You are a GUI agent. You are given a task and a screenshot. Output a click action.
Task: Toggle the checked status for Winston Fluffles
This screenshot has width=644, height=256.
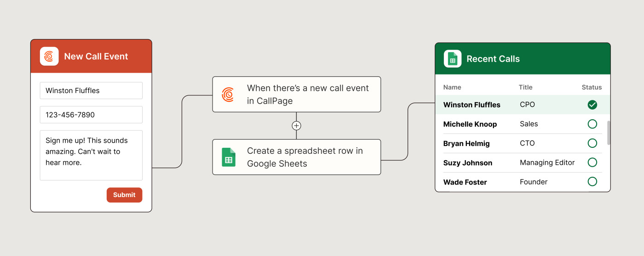pyautogui.click(x=592, y=105)
